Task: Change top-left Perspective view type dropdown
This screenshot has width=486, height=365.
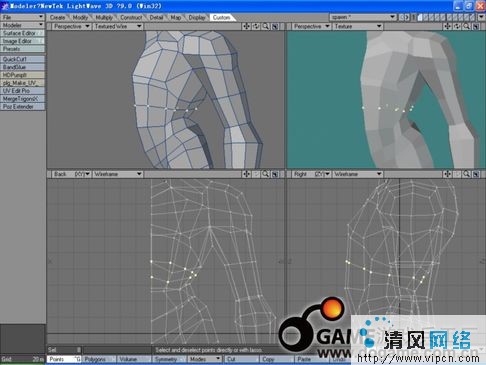Action: click(71, 26)
